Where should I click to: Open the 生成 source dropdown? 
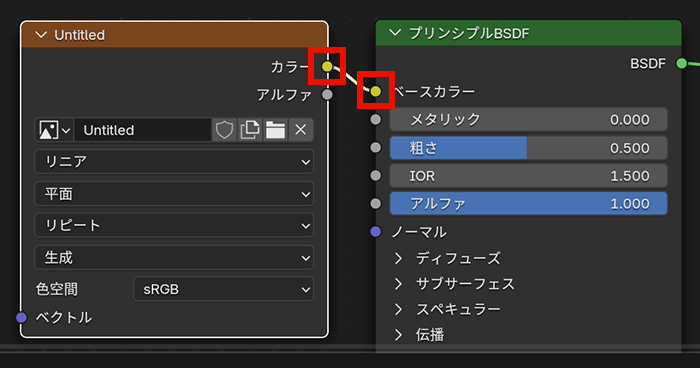174,258
